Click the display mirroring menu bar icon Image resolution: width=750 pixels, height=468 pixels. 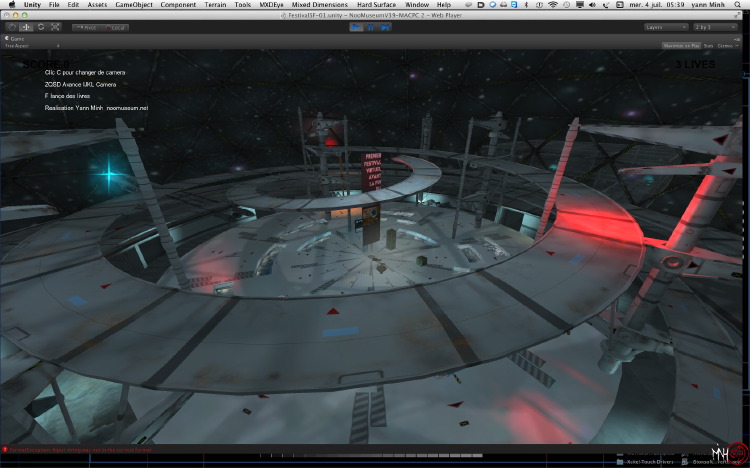click(580, 4)
